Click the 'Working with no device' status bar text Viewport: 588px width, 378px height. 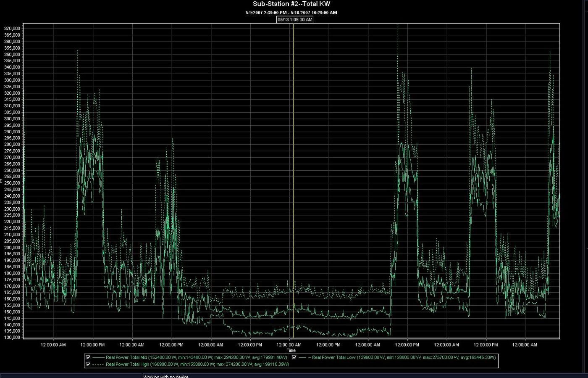(x=166, y=376)
